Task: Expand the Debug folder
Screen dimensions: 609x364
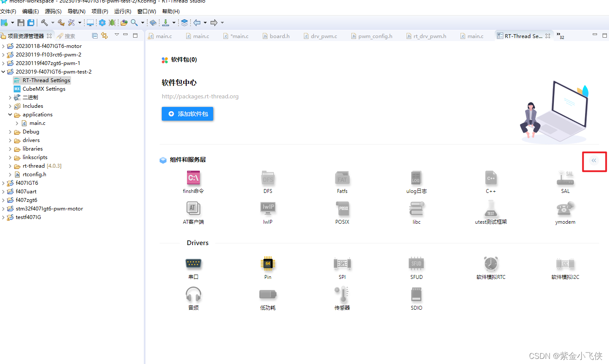Action: click(10, 132)
